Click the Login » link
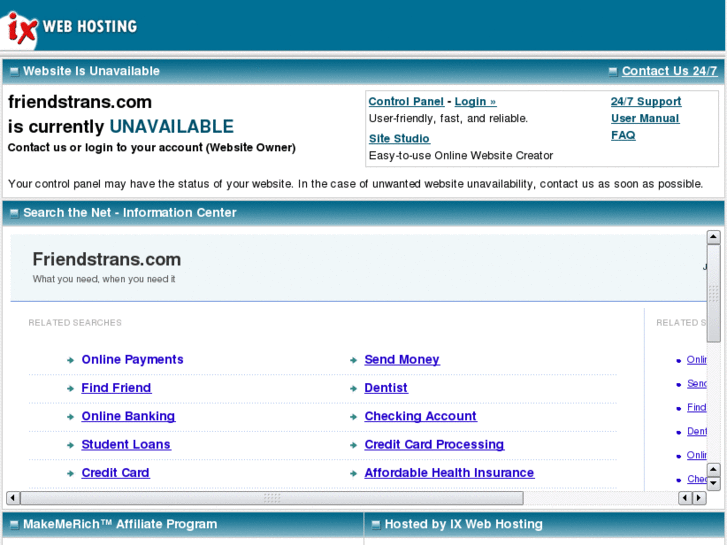 click(x=475, y=102)
